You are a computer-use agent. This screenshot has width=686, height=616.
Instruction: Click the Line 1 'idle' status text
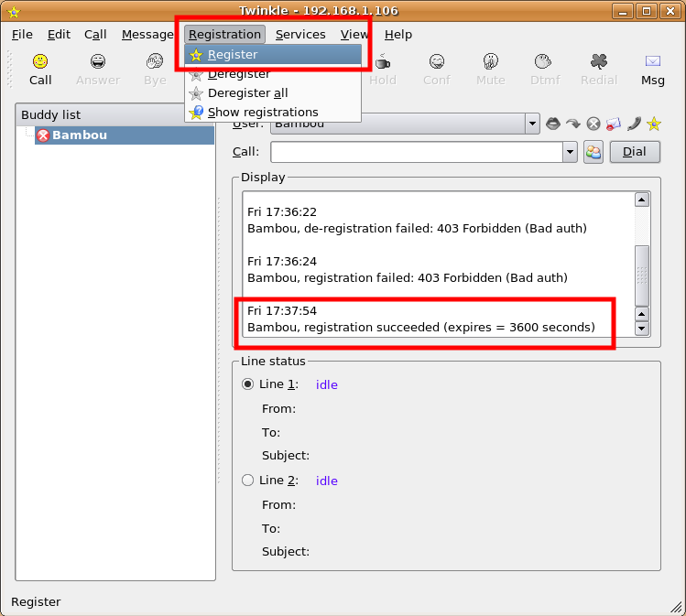click(x=326, y=384)
